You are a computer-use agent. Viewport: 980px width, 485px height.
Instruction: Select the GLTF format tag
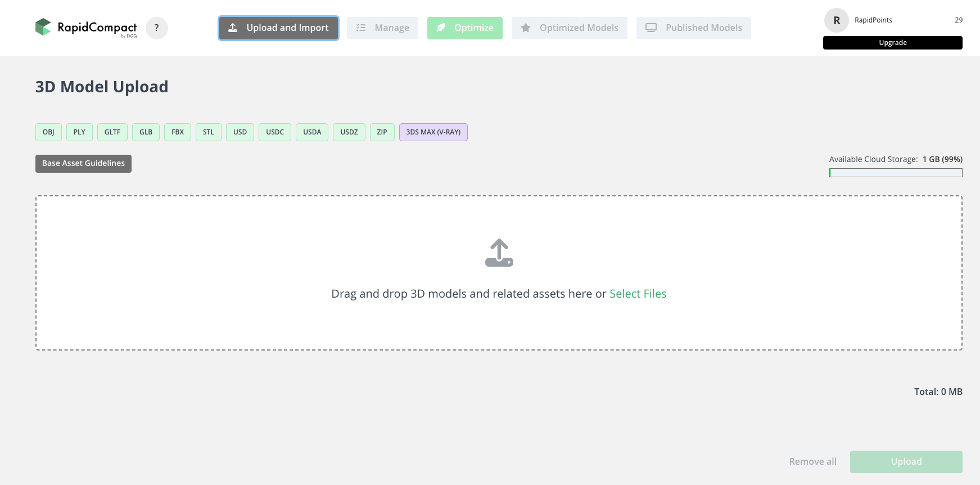point(112,132)
